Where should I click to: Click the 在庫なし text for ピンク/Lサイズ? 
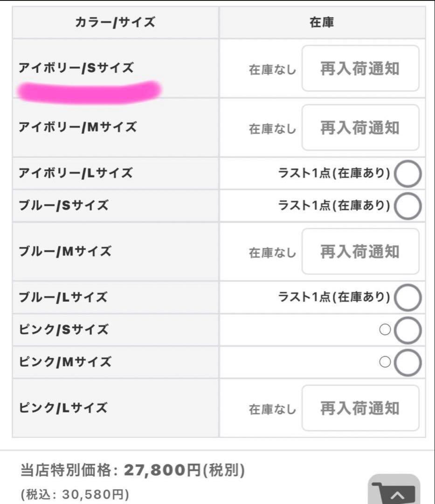click(x=272, y=410)
